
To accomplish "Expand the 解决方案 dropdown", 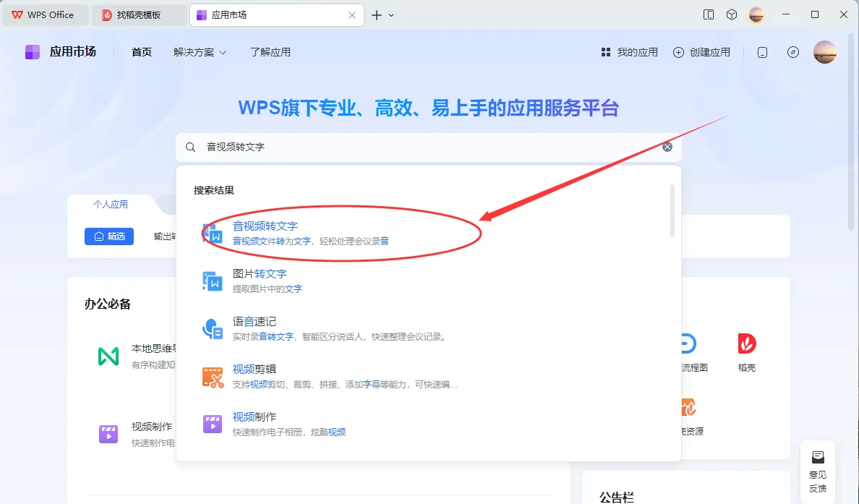I will point(200,52).
